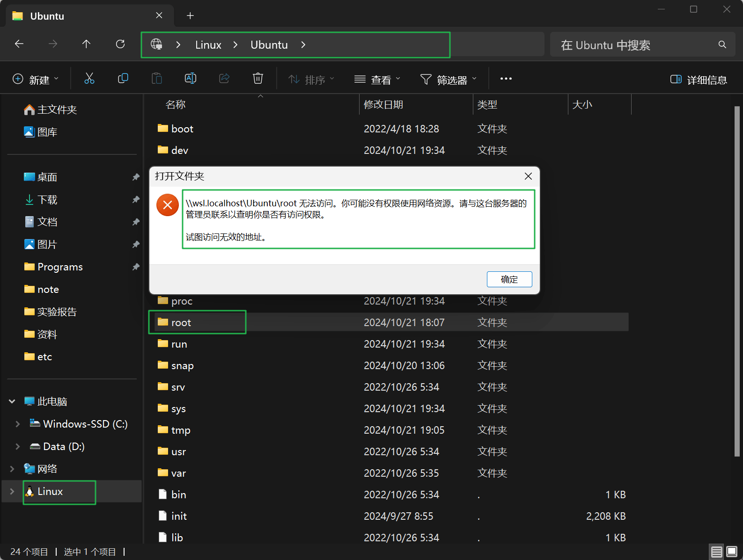Expand Data (D:) in sidebar
Viewport: 743px width, 560px height.
[x=18, y=446]
